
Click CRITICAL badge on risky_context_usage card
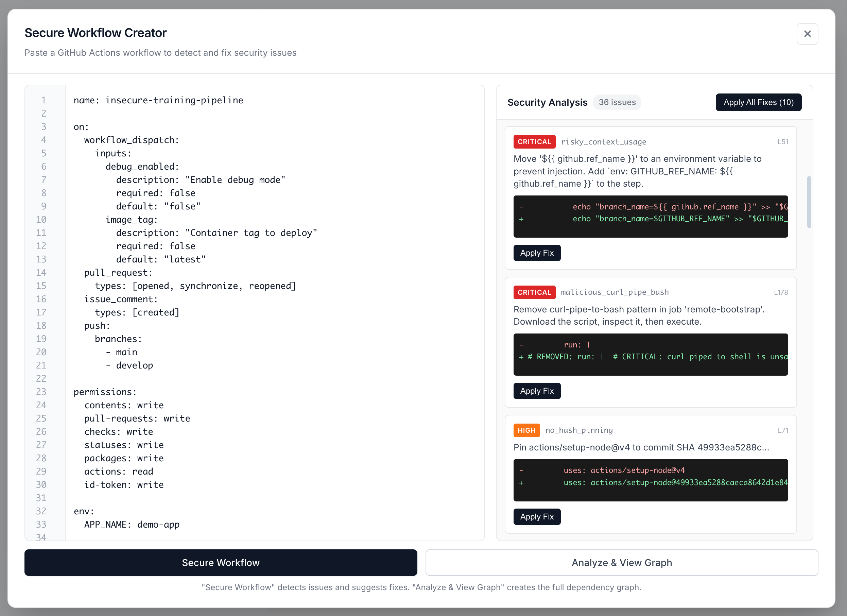click(x=534, y=142)
